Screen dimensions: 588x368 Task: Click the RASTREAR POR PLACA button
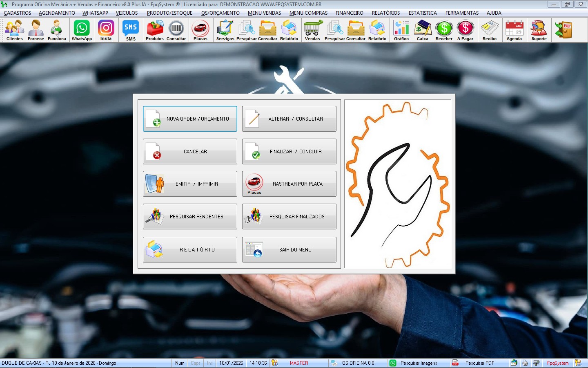[x=289, y=184]
